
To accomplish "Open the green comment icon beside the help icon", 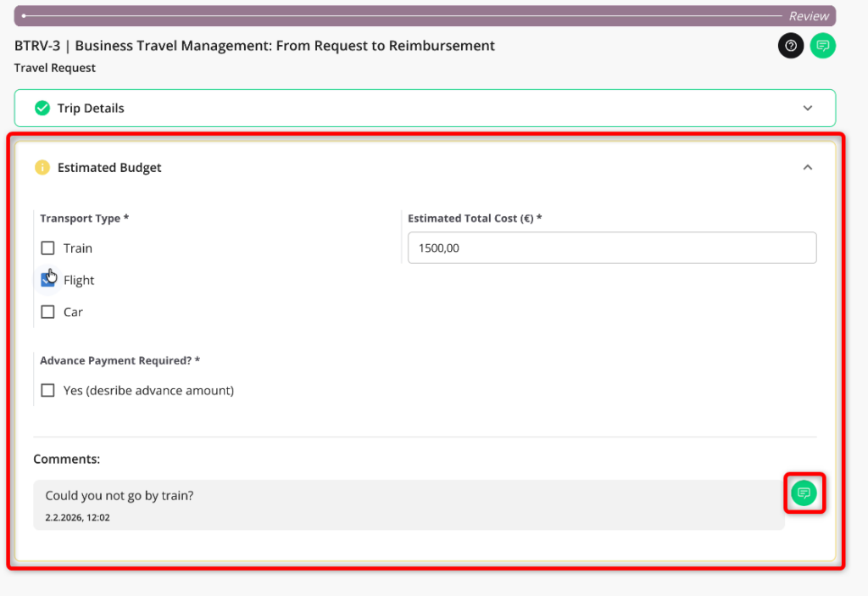I will click(822, 46).
